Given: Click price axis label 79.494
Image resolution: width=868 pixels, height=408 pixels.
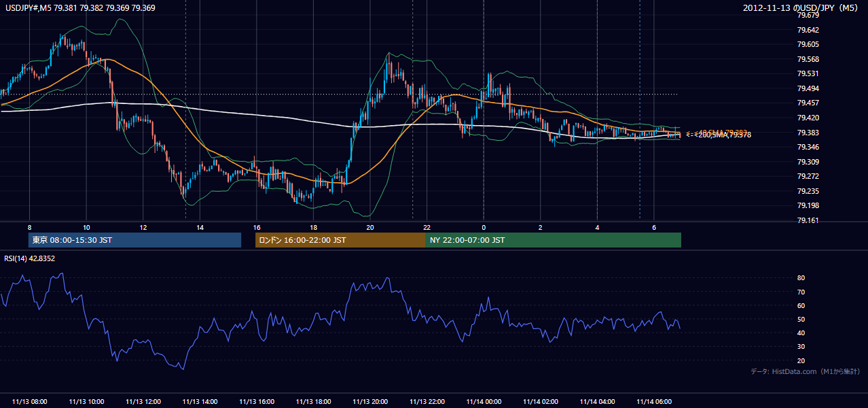Looking at the screenshot, I should click(808, 88).
